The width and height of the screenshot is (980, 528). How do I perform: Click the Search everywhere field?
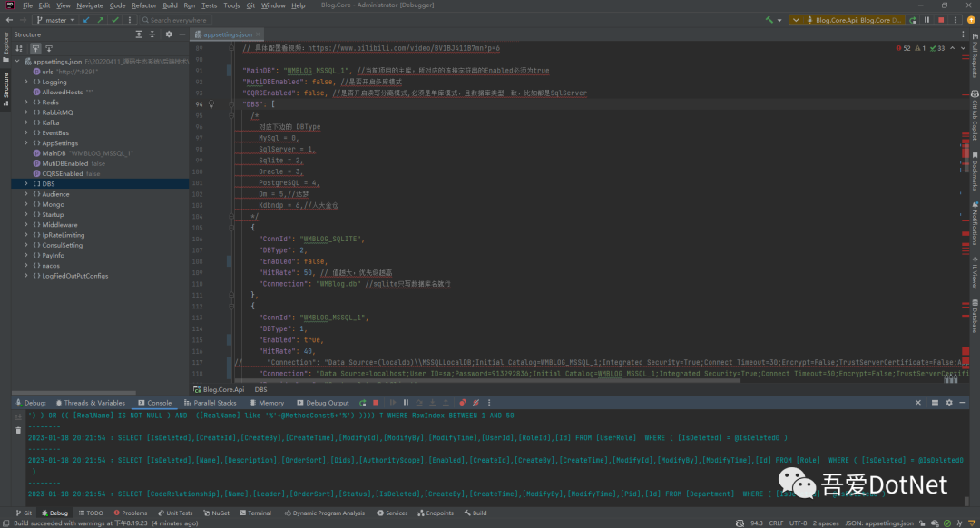pos(178,19)
